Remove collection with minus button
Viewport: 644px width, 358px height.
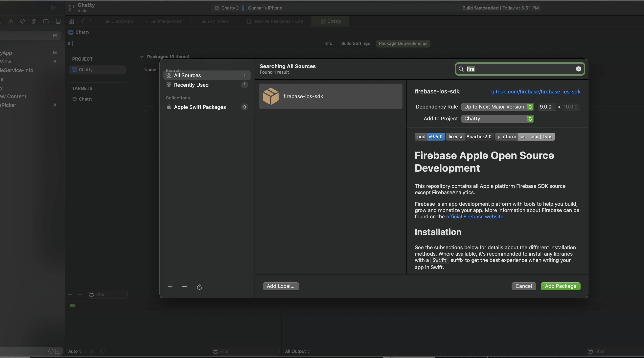[x=185, y=287]
